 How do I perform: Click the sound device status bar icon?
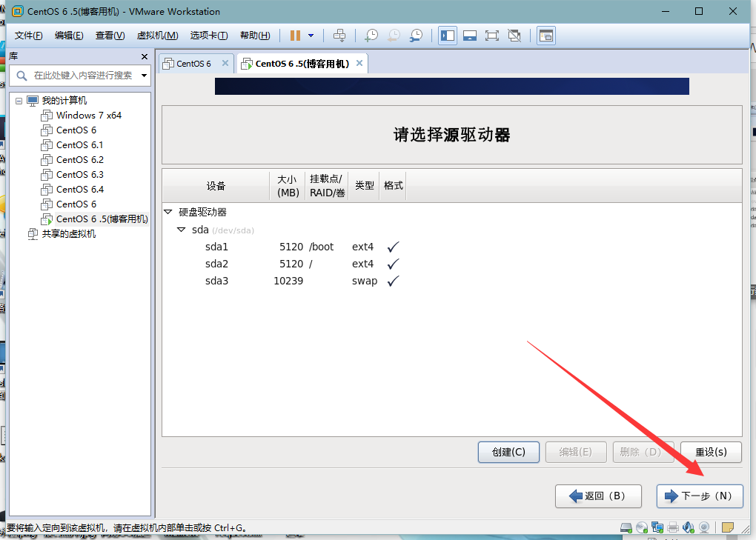(689, 527)
